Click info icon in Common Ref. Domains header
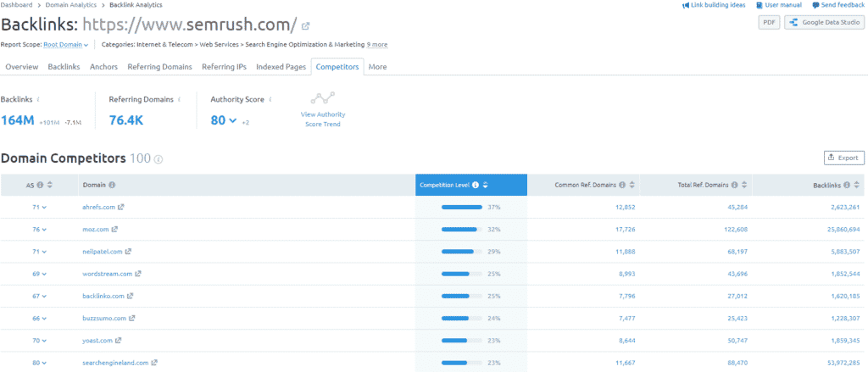The image size is (868, 372). tap(622, 185)
